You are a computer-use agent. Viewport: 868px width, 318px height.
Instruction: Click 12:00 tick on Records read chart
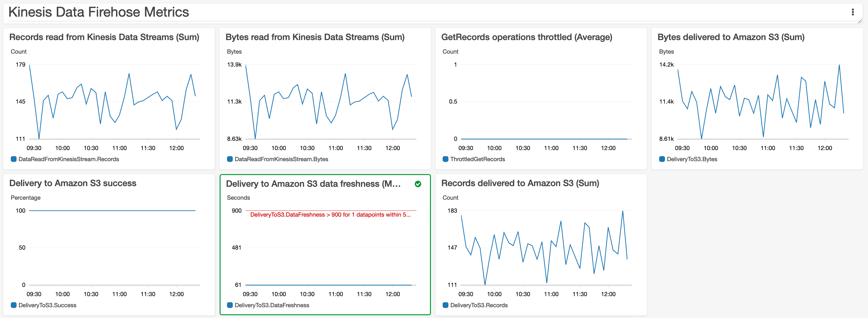coord(176,148)
